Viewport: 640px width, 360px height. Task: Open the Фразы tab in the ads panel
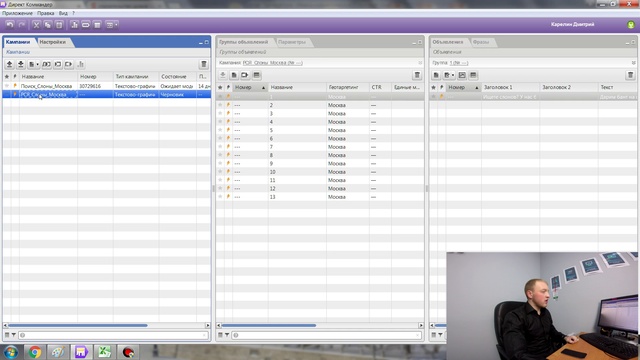(481, 42)
